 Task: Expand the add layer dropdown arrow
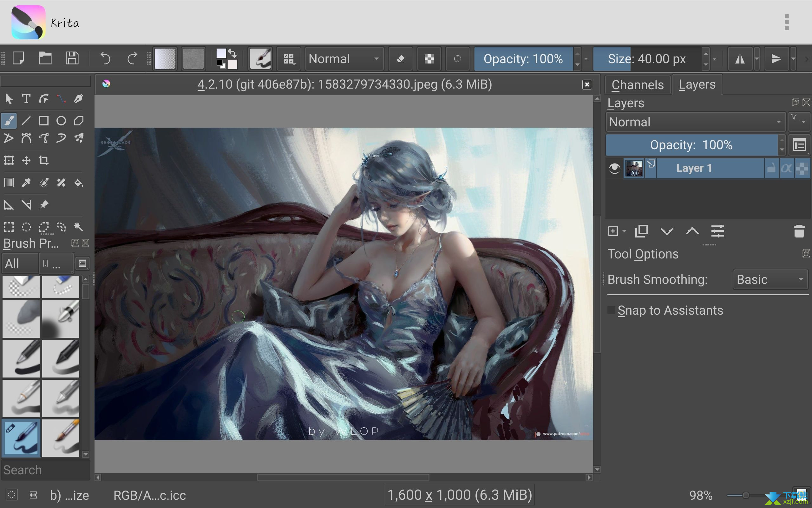click(624, 231)
